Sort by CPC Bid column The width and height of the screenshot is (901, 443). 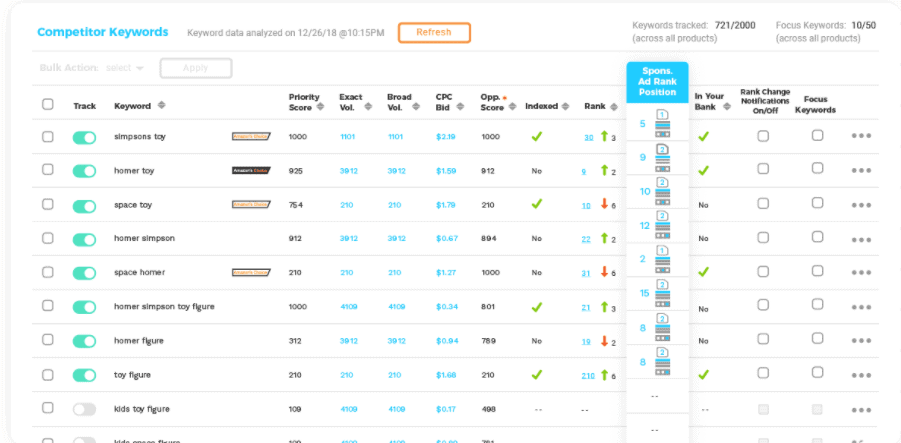[460, 107]
